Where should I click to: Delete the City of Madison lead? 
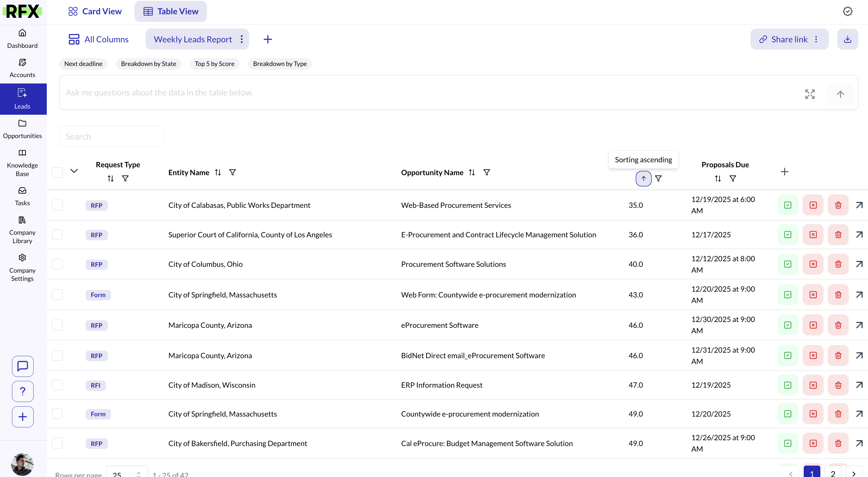pyautogui.click(x=838, y=385)
